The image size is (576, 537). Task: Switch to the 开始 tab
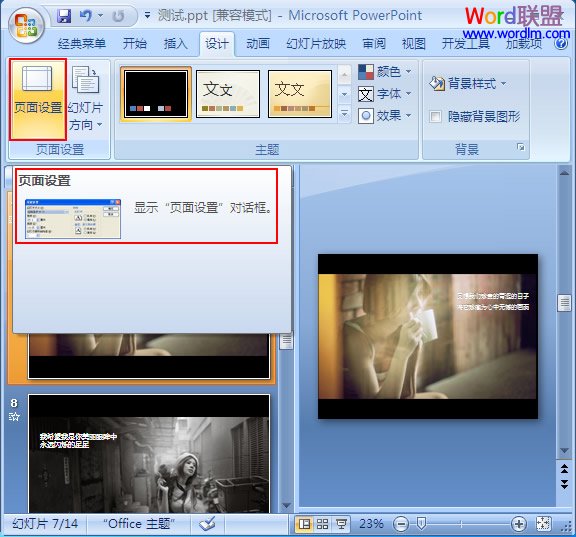tap(134, 44)
